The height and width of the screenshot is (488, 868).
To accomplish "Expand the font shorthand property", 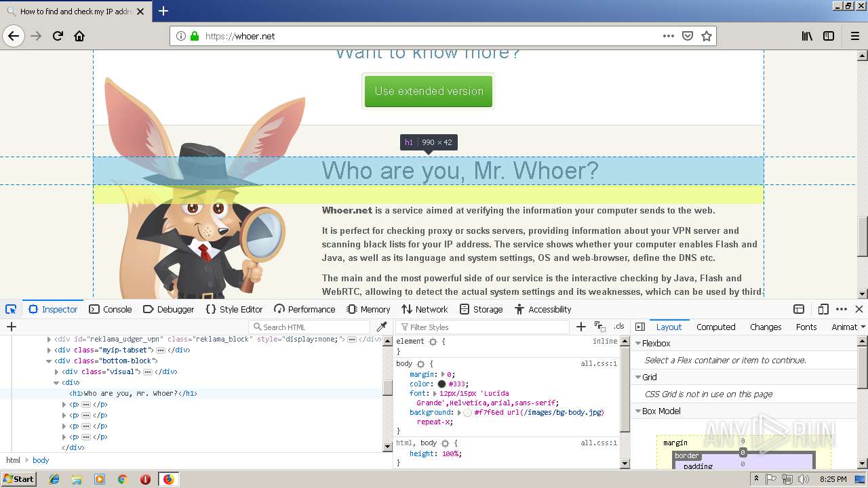I will point(435,393).
